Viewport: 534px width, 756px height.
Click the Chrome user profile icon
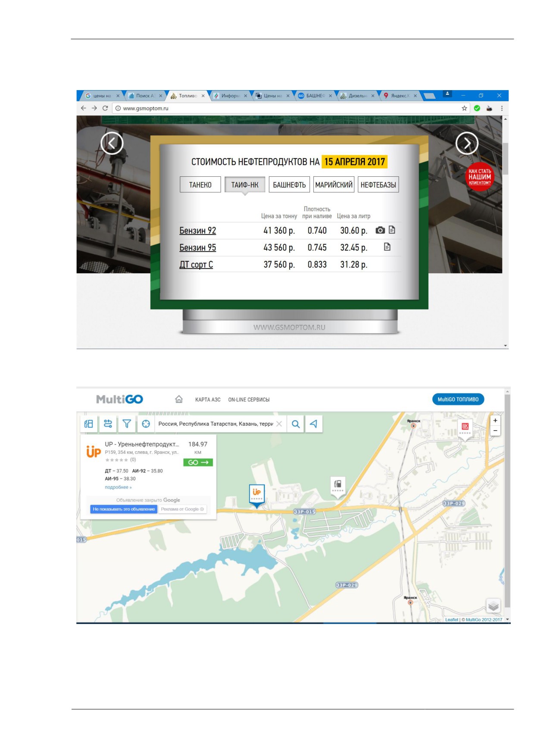(x=447, y=93)
